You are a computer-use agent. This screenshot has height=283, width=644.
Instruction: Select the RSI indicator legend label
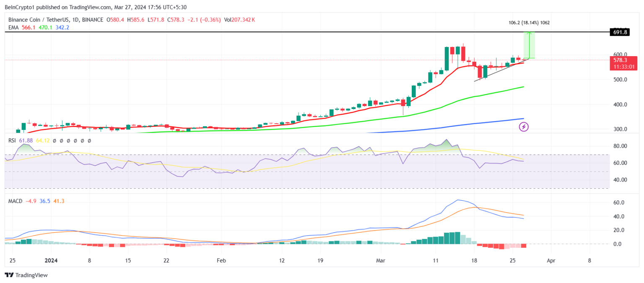coord(12,141)
